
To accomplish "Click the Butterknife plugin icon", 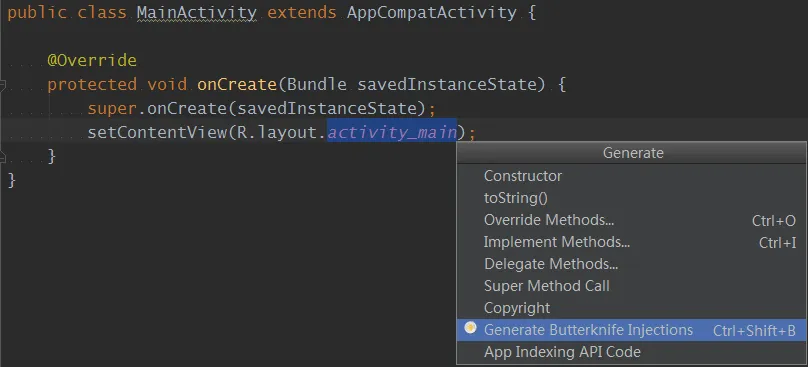I will coord(470,328).
